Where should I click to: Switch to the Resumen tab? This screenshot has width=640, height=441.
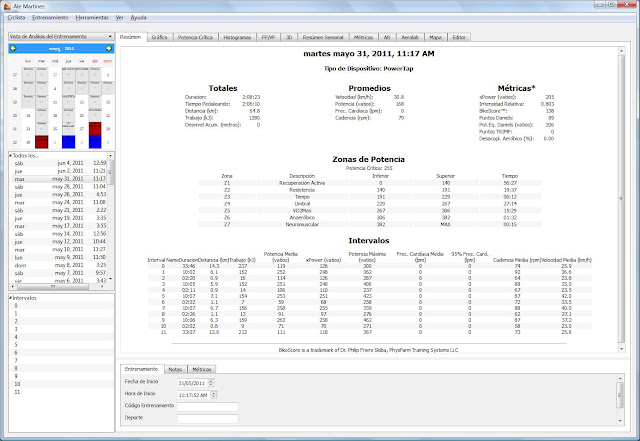click(131, 37)
